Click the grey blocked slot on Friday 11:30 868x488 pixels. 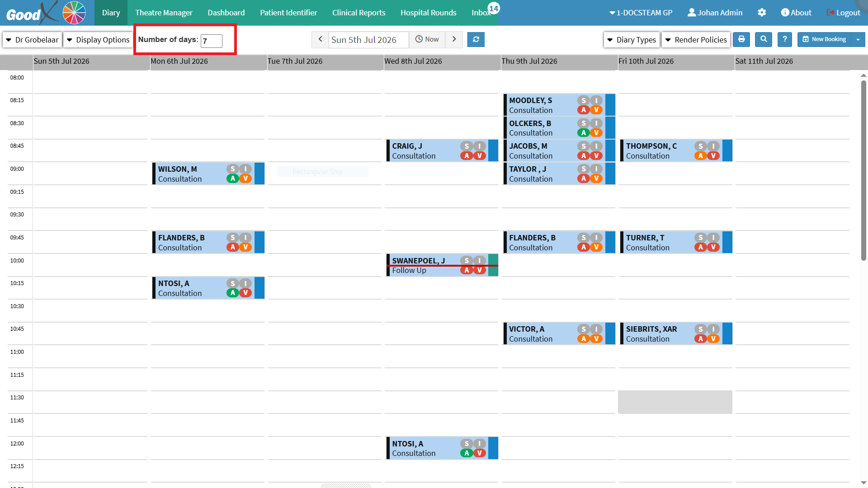click(x=675, y=402)
